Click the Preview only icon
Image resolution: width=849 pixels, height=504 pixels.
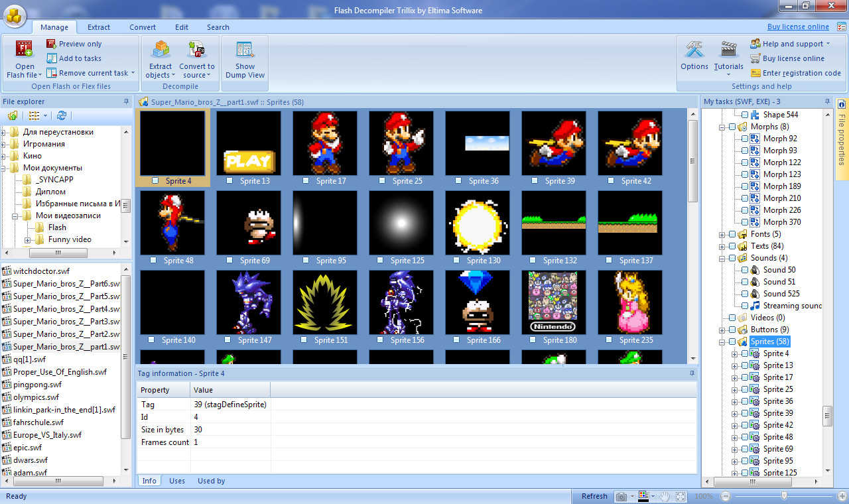click(x=51, y=44)
